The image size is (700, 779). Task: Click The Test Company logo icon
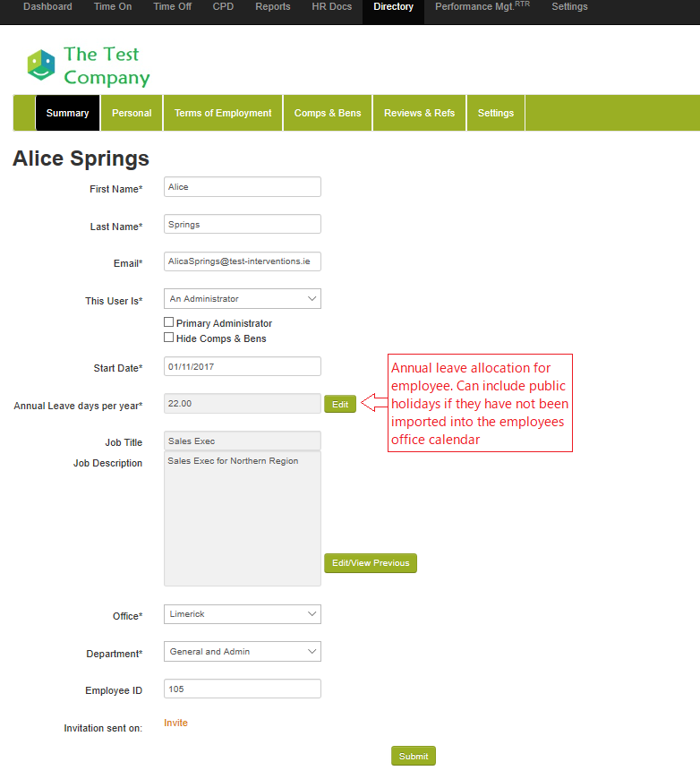pyautogui.click(x=41, y=65)
